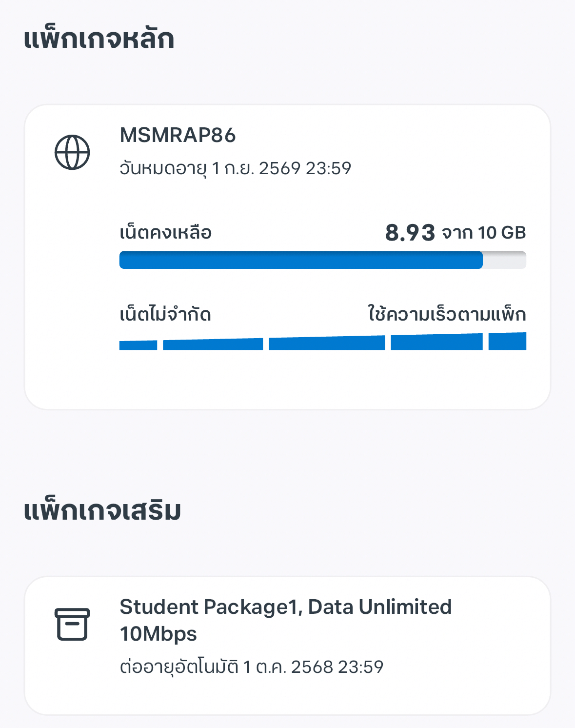575x728 pixels.
Task: Tap the archive box icon of Student Package1
Action: [72, 624]
